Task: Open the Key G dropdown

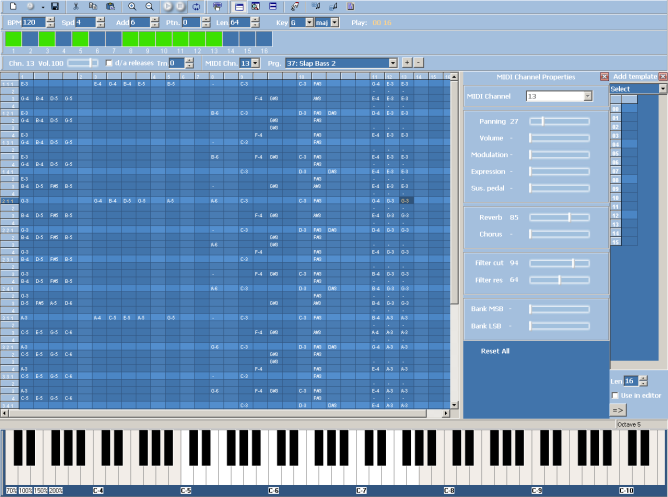Action: (x=310, y=21)
